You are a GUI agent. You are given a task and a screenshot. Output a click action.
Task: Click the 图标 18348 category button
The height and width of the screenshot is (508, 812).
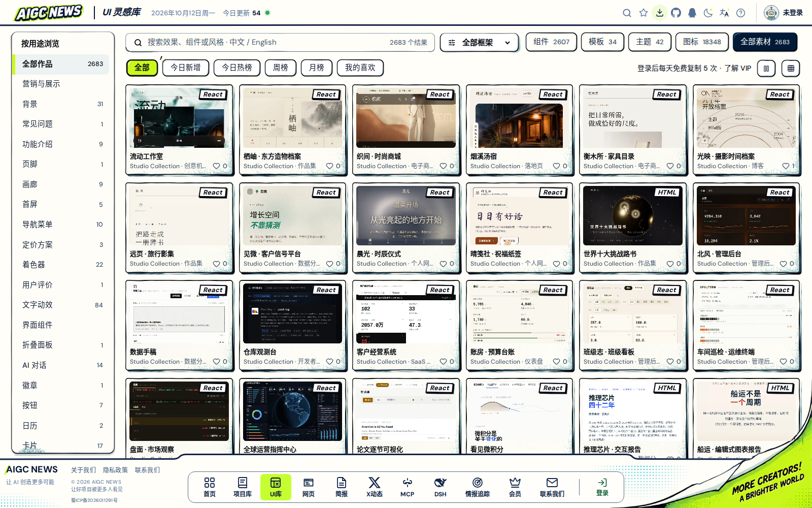[x=702, y=42]
